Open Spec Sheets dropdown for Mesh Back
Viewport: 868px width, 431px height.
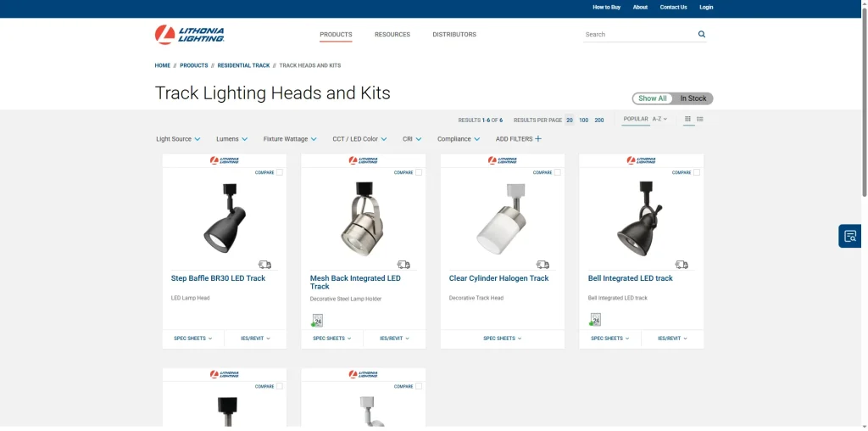click(x=332, y=338)
